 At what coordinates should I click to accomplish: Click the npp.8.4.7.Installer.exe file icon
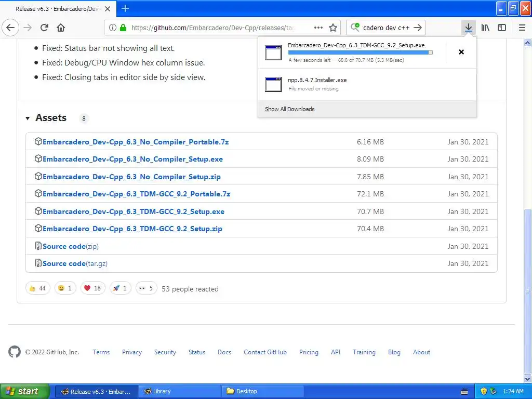[x=273, y=84]
